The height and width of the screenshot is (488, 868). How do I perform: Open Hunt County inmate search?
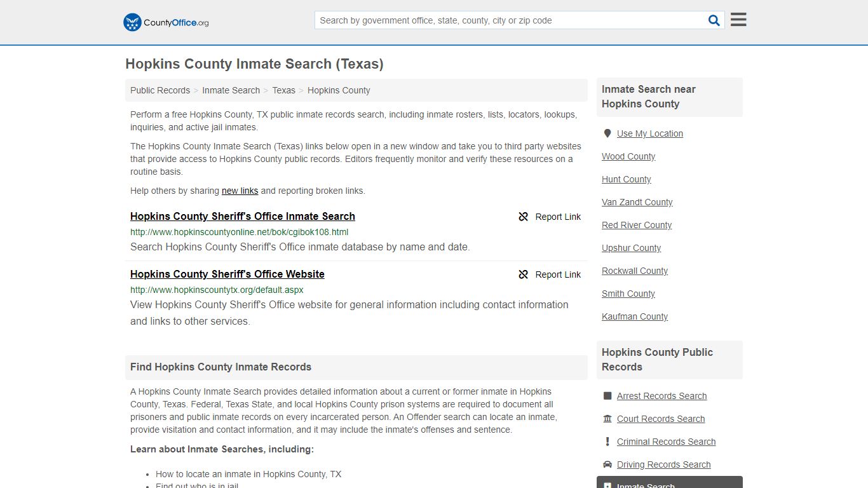pos(627,179)
